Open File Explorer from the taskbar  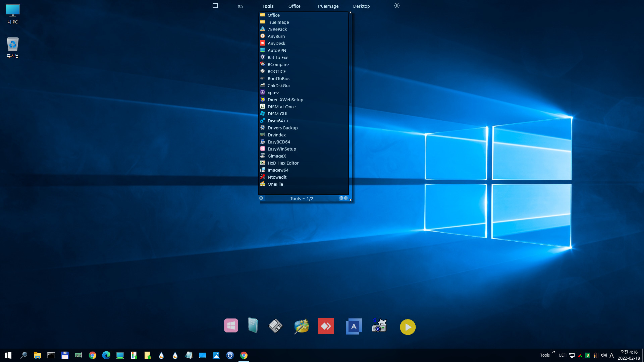pos(38,355)
